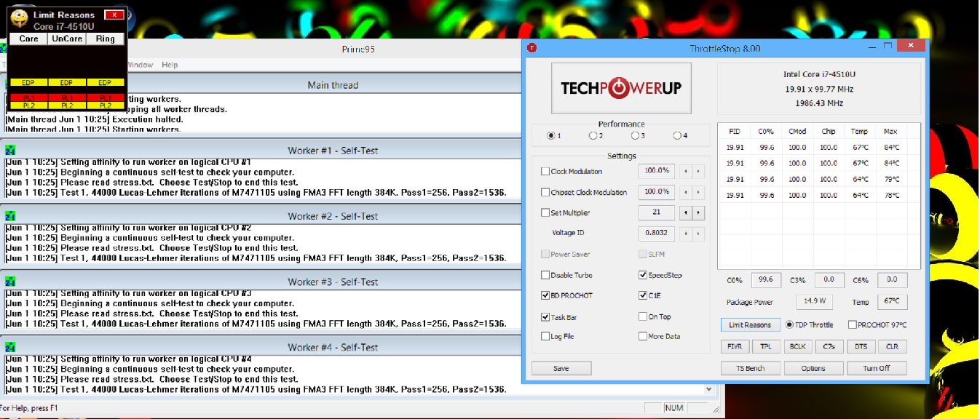Click the Ring column header in Limit Reasons
The height and width of the screenshot is (419, 980).
(x=106, y=39)
